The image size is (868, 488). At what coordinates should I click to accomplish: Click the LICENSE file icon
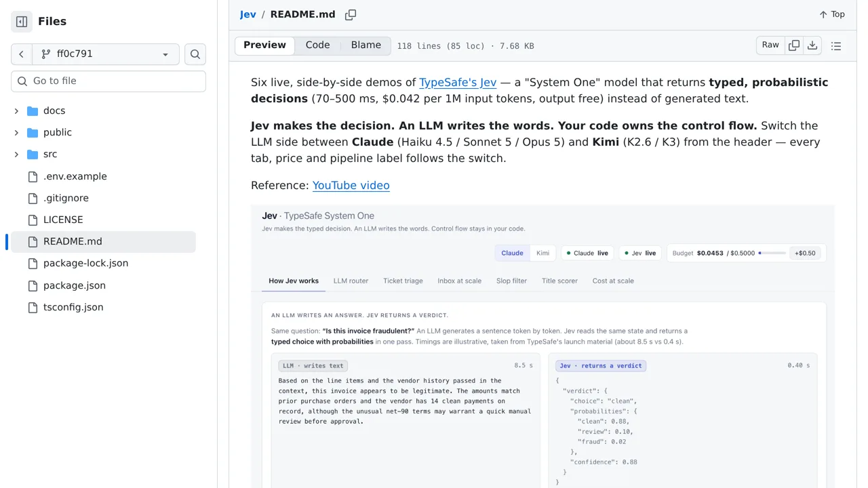coord(33,220)
